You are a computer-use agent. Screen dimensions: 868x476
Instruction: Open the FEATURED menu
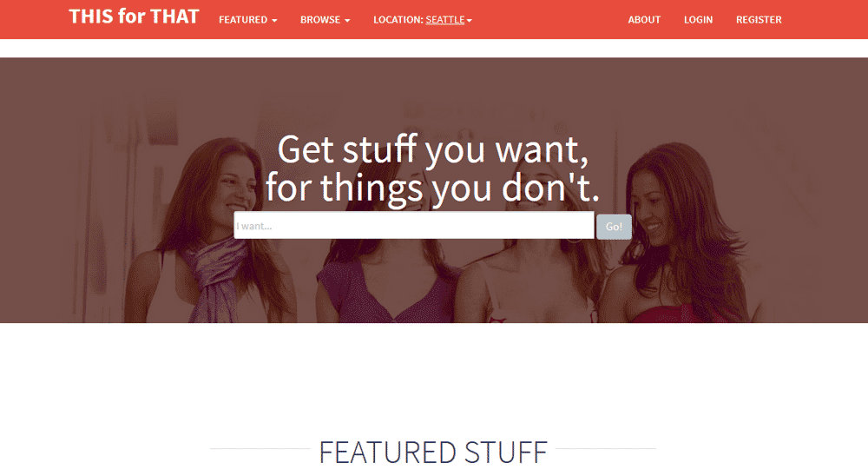click(248, 20)
